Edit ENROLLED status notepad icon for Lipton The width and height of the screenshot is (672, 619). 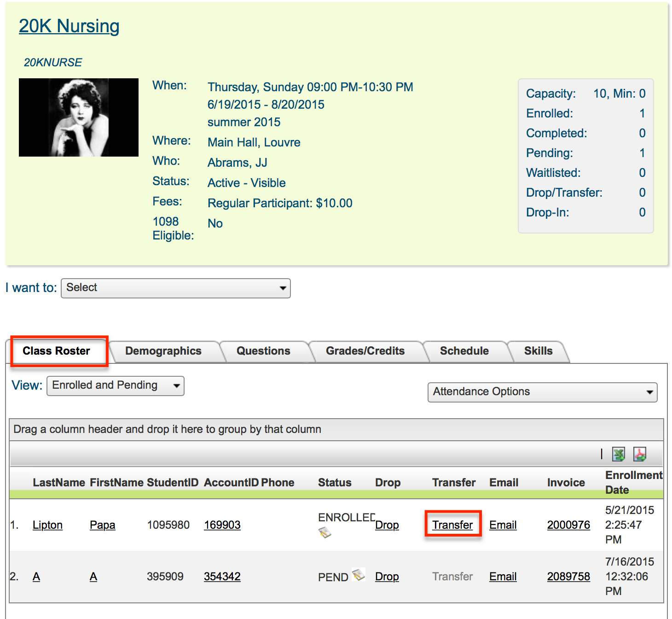[325, 533]
